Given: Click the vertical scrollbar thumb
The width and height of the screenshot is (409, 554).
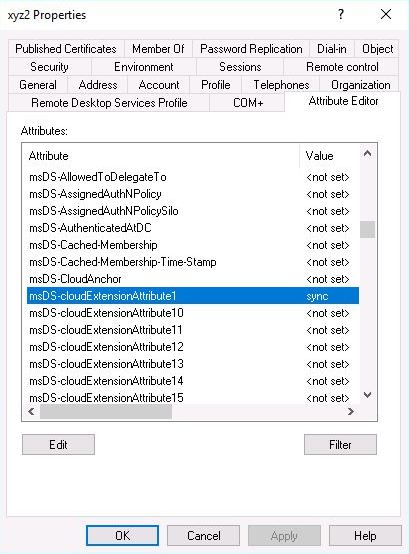Looking at the screenshot, I should tap(367, 230).
